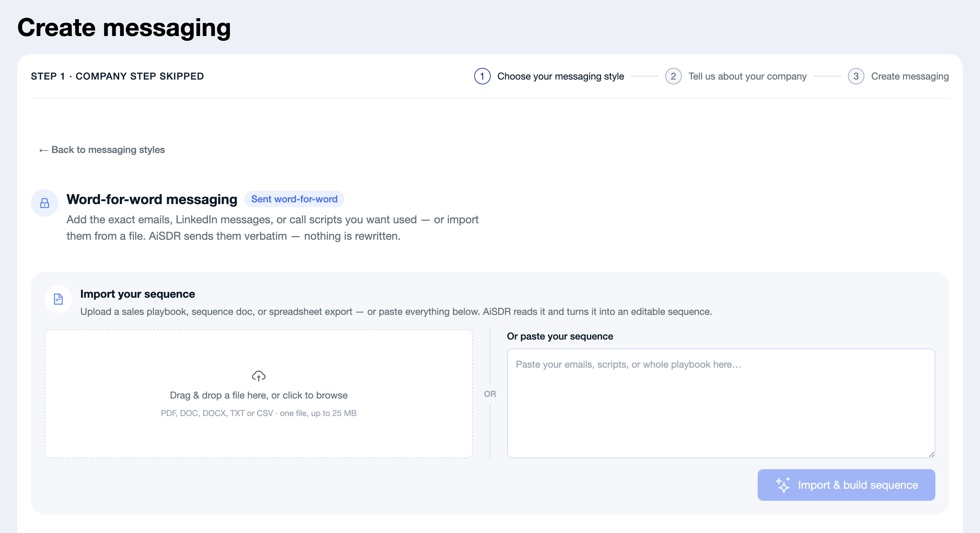Open the Create messaging step label
The width and height of the screenshot is (980, 533).
(910, 76)
